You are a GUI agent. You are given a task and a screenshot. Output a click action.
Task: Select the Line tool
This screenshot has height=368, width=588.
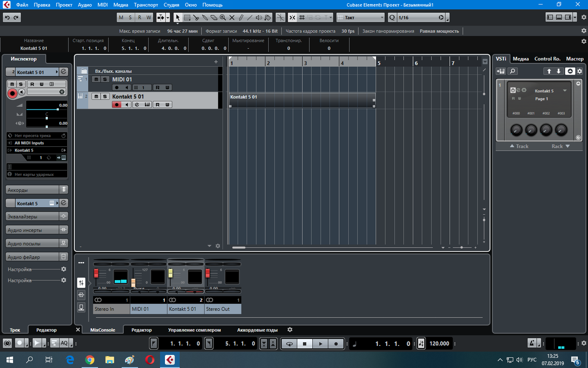249,17
